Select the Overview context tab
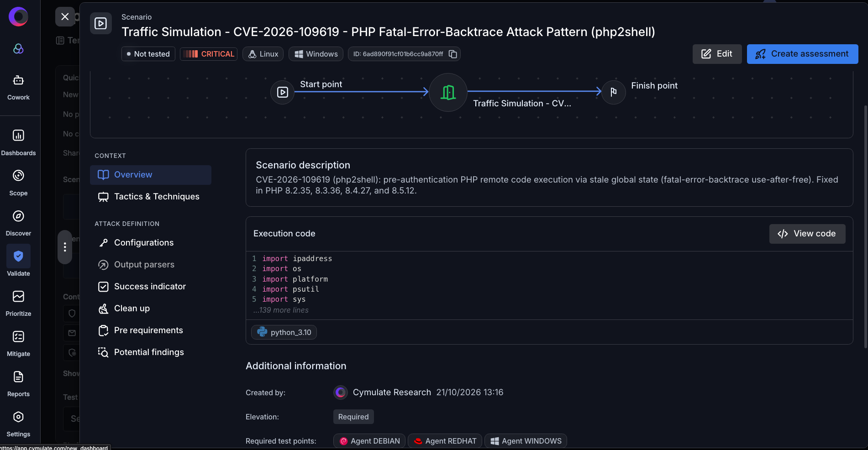Viewport: 868px width, 450px height. pyautogui.click(x=151, y=175)
